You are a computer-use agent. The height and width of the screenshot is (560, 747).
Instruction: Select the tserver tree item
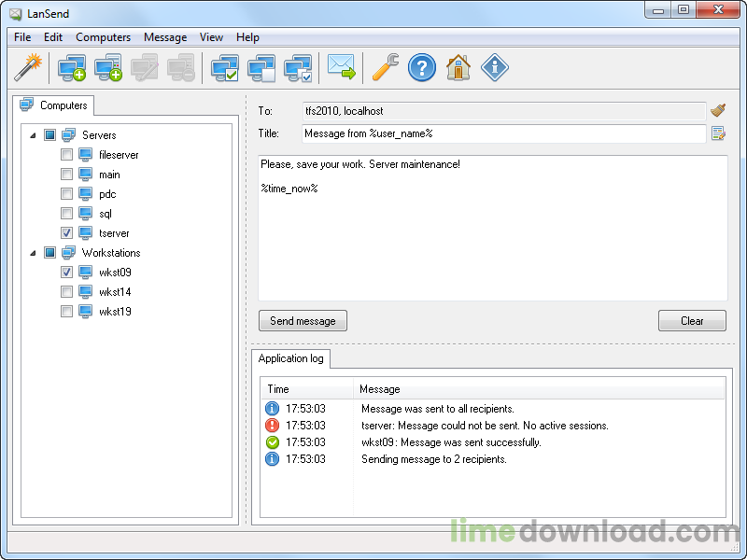pyautogui.click(x=114, y=232)
